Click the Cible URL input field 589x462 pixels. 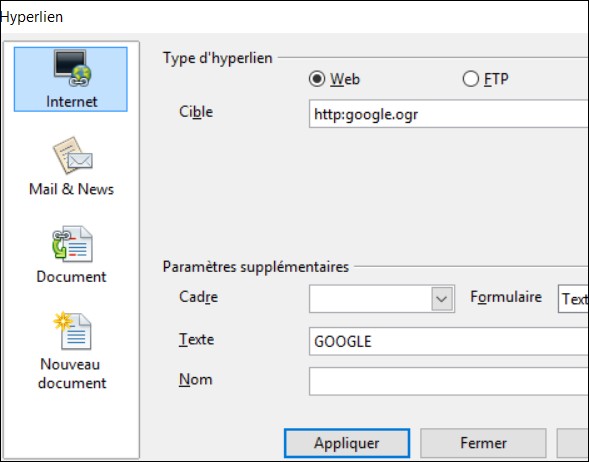coord(449,114)
